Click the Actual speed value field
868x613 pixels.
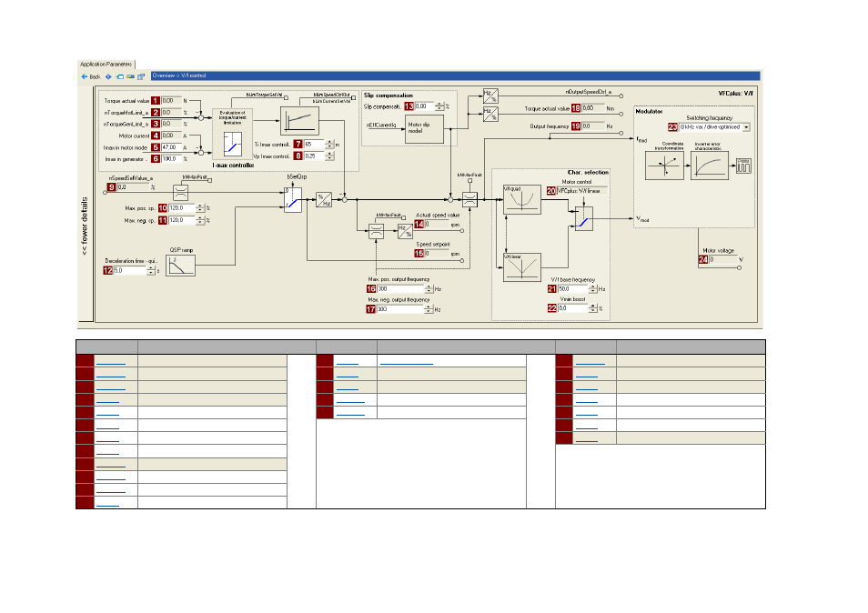pos(437,224)
